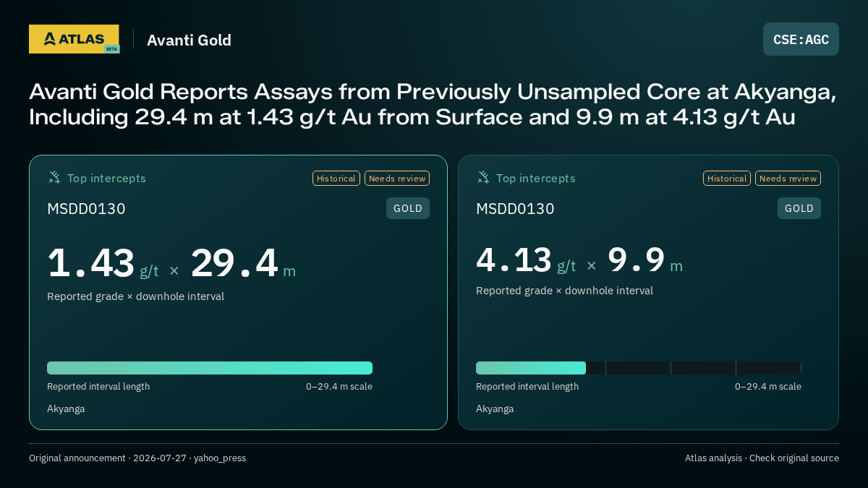The height and width of the screenshot is (488, 868).
Task: Click Historical tag in the 1.43 g/t card
Action: click(336, 179)
